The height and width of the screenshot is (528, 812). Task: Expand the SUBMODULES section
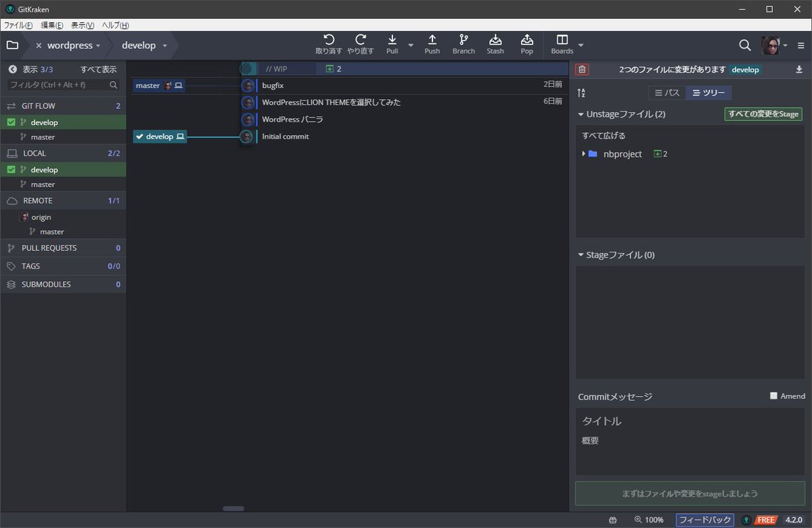(63, 285)
